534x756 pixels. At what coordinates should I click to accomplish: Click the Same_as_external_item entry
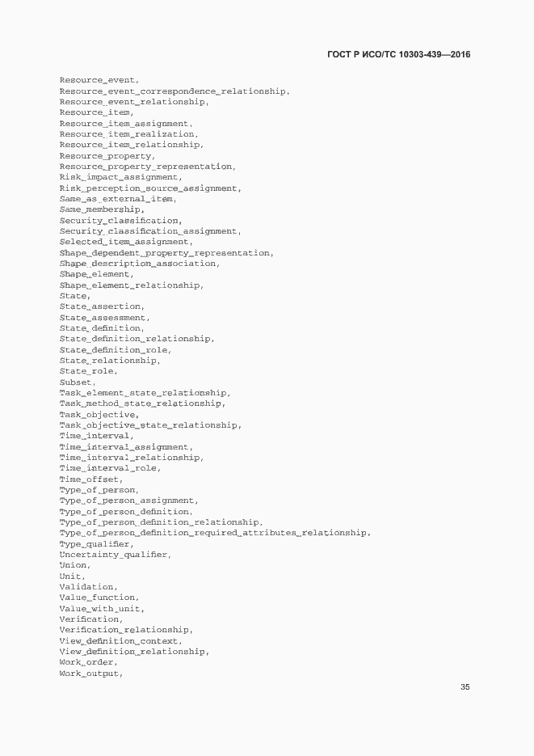pyautogui.click(x=118, y=199)
